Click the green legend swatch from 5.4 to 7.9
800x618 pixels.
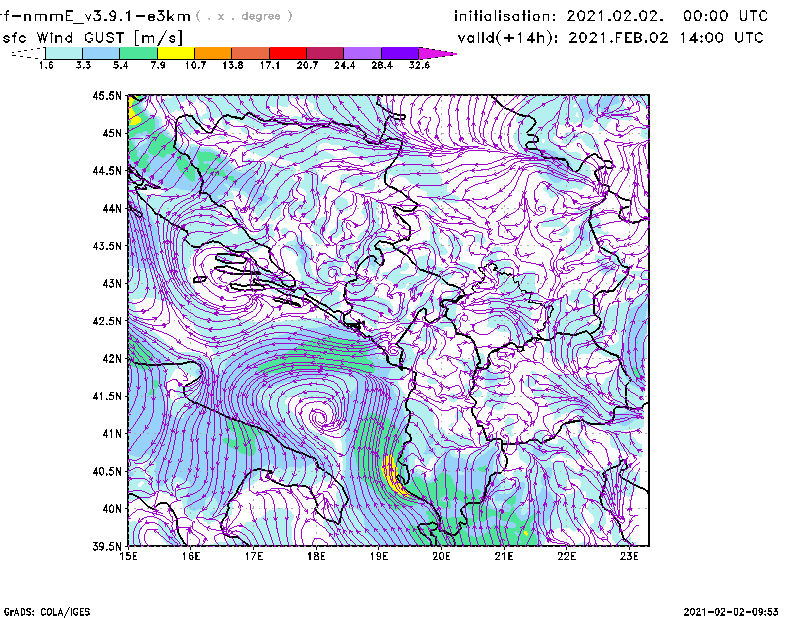tap(138, 53)
